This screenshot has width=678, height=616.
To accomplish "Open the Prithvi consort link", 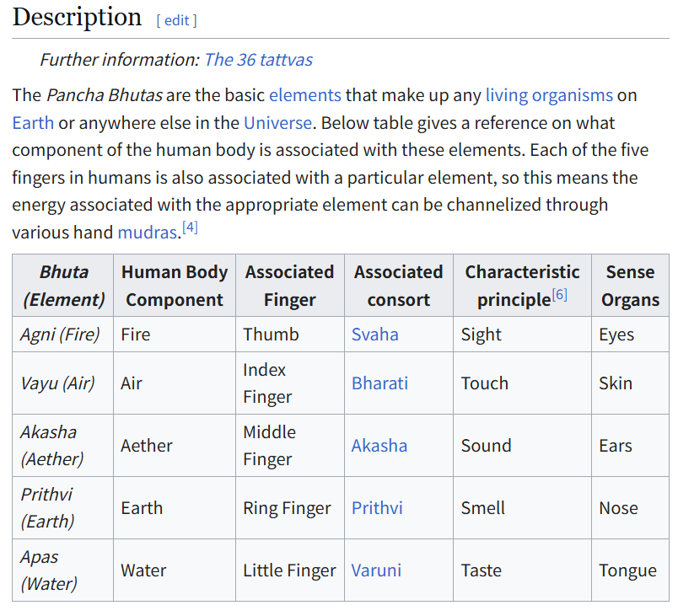I will (x=377, y=508).
